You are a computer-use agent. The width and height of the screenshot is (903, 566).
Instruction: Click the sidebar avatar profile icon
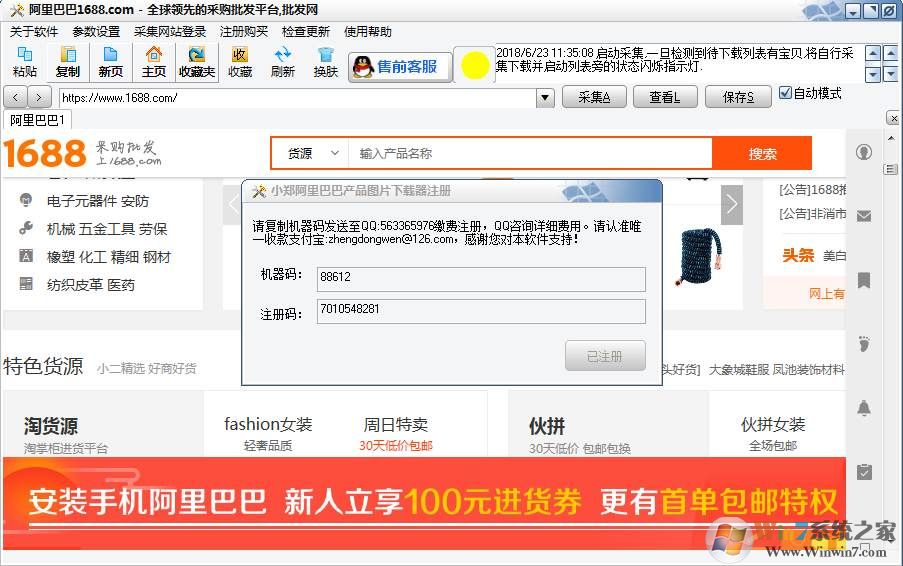click(863, 152)
